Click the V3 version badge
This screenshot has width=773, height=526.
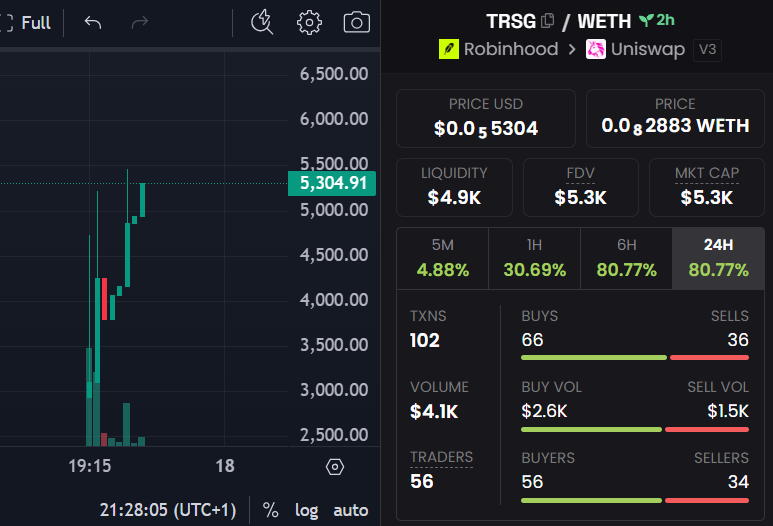707,50
